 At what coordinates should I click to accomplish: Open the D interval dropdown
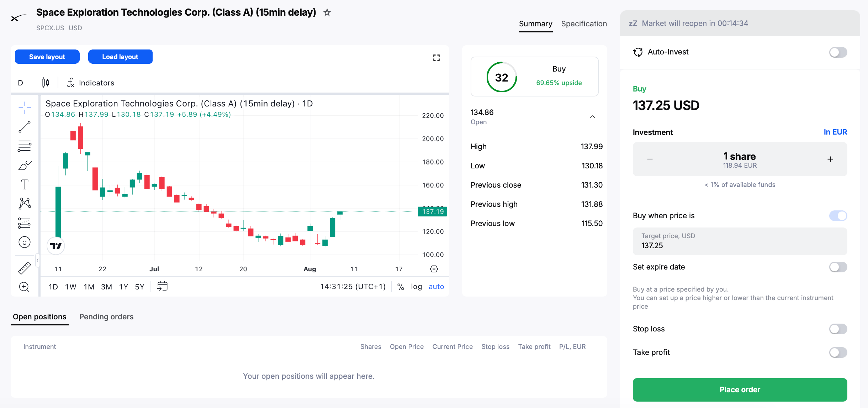point(21,83)
